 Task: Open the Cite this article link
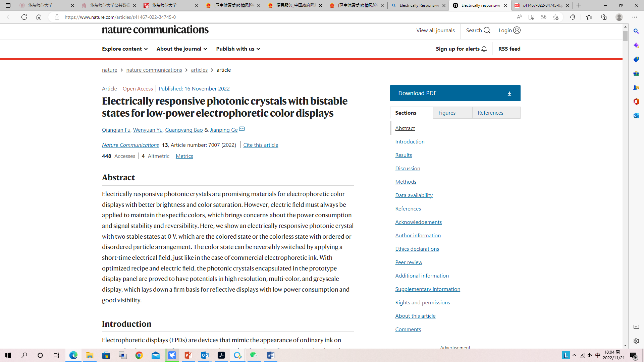(x=261, y=145)
